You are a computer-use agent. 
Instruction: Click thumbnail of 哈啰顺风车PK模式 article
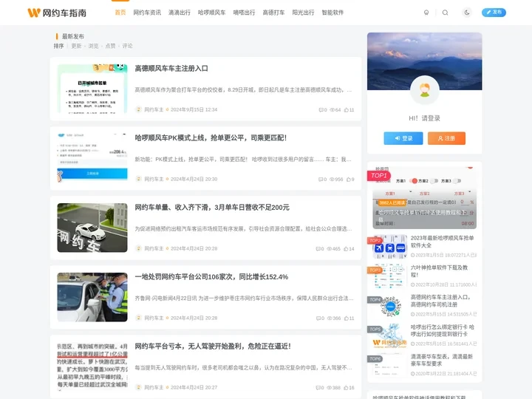(92, 158)
